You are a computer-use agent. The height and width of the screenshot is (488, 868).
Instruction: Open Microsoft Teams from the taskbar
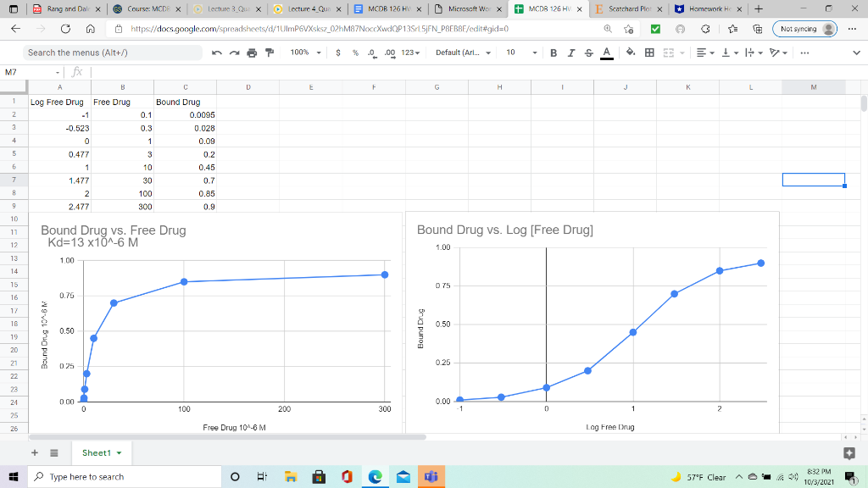tap(431, 476)
